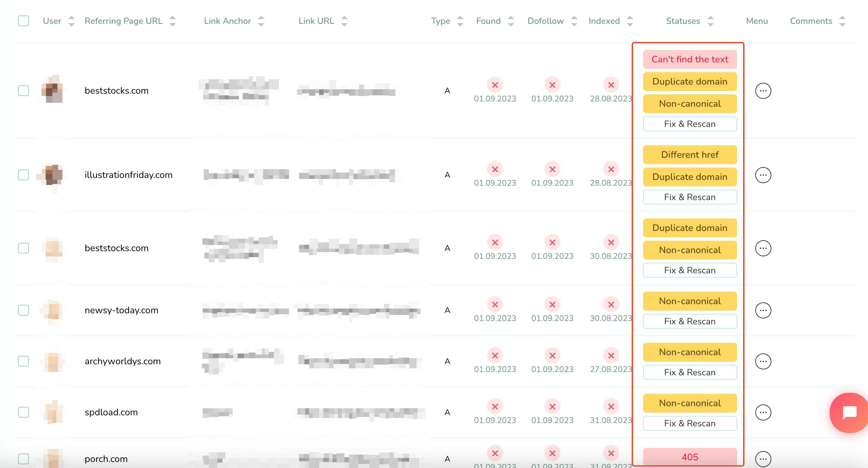Toggle the checkbox for illustrationfriday.com row

click(23, 175)
